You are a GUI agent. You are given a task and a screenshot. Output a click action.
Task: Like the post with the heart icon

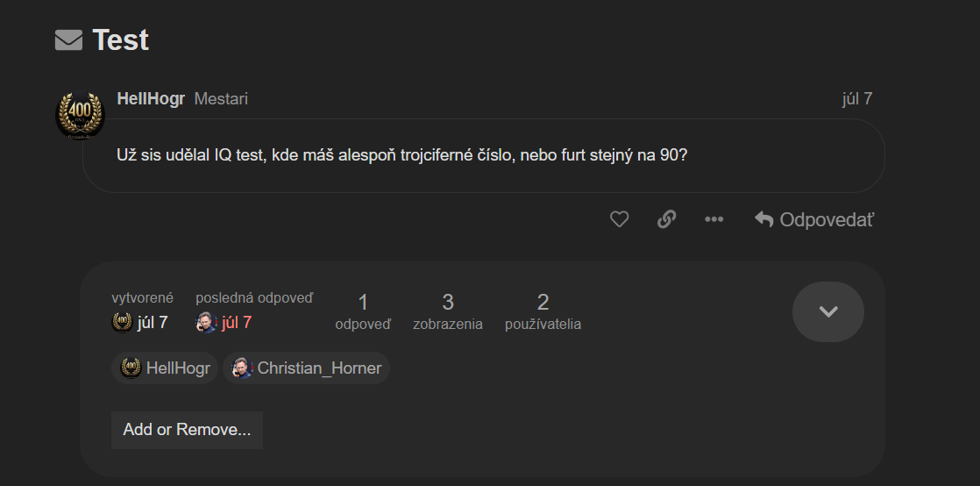620,219
